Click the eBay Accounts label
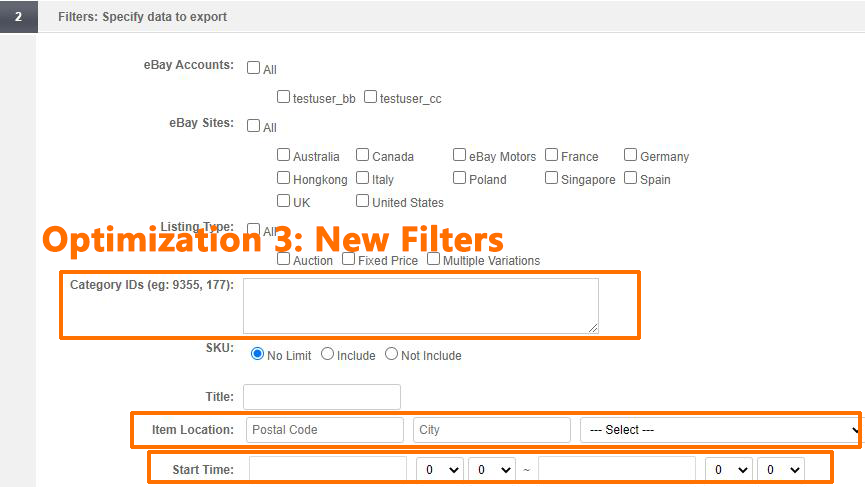 click(x=189, y=65)
